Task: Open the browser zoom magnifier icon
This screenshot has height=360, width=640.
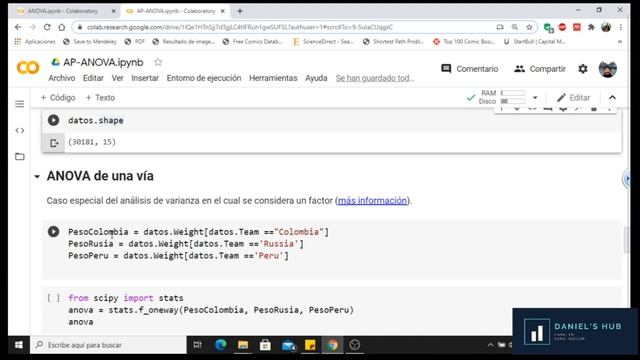Action: coord(515,27)
